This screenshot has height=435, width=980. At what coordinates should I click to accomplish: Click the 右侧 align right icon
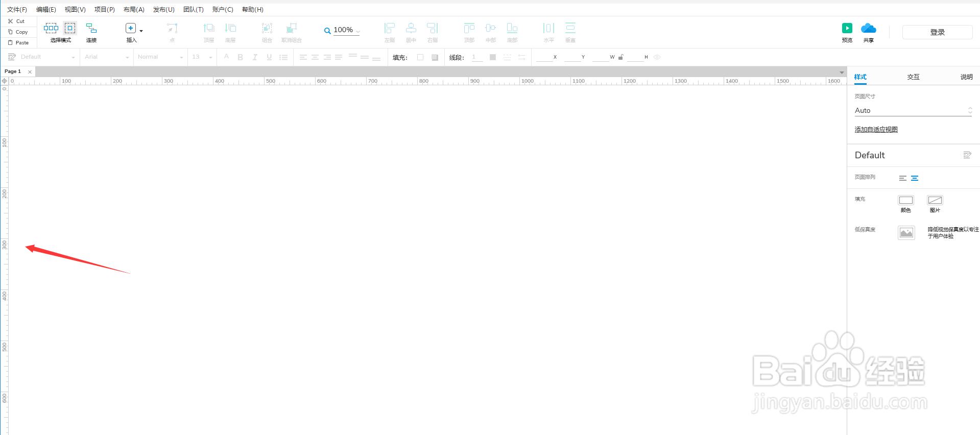433,28
